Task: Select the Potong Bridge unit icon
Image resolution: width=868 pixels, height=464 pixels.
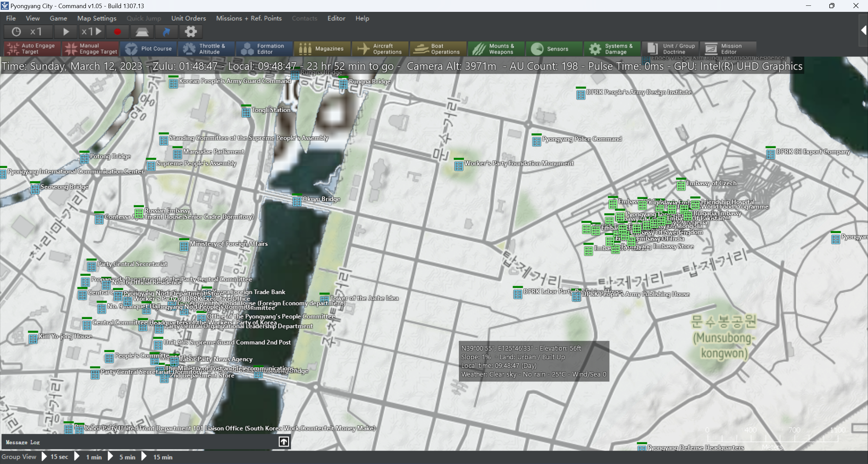Action: point(84,158)
